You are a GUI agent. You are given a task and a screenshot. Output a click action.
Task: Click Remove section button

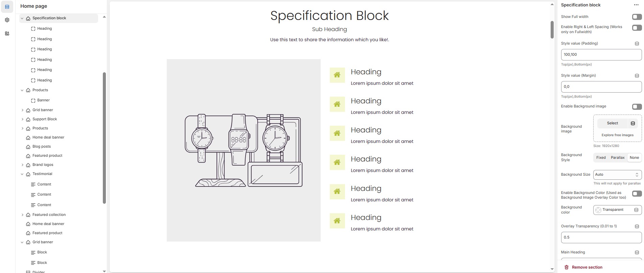pyautogui.click(x=583, y=267)
